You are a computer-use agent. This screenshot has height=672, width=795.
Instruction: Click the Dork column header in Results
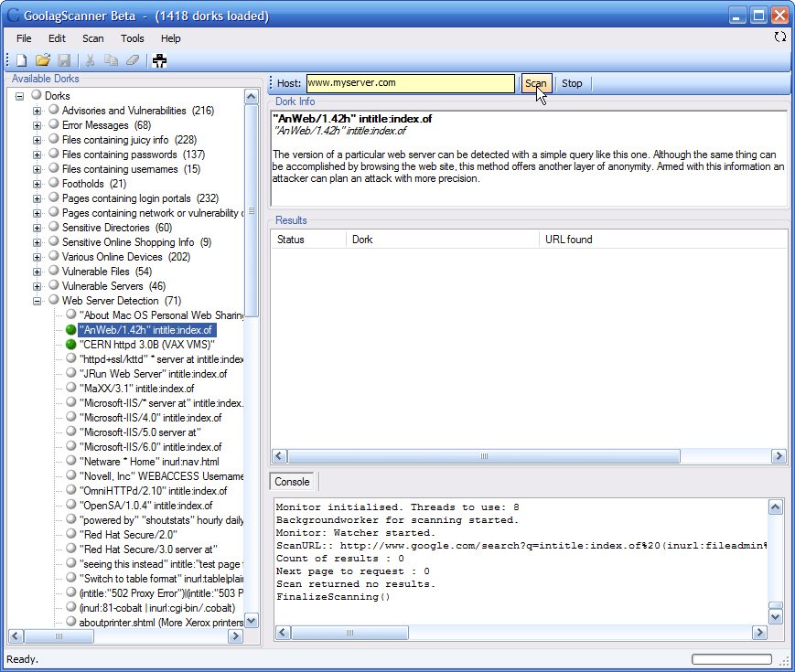[x=443, y=240]
